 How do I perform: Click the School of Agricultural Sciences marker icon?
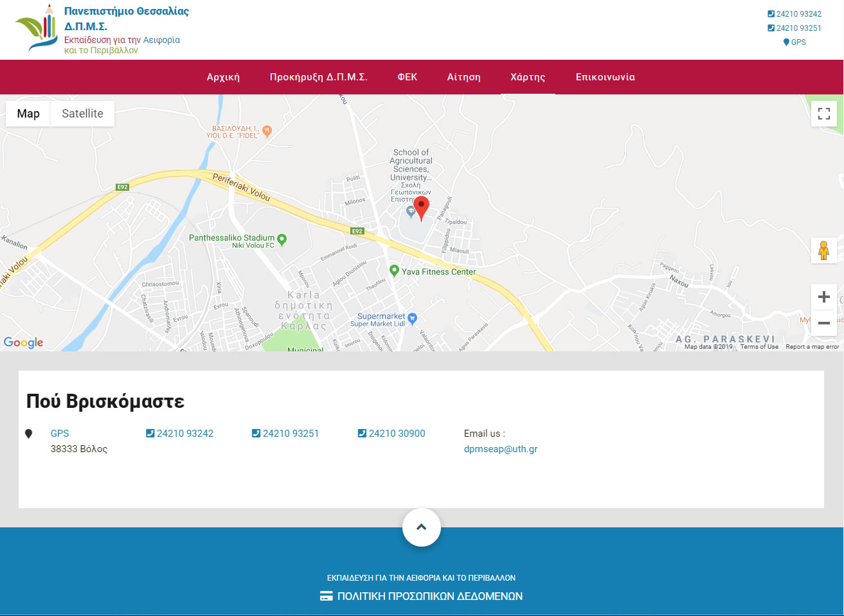click(410, 212)
